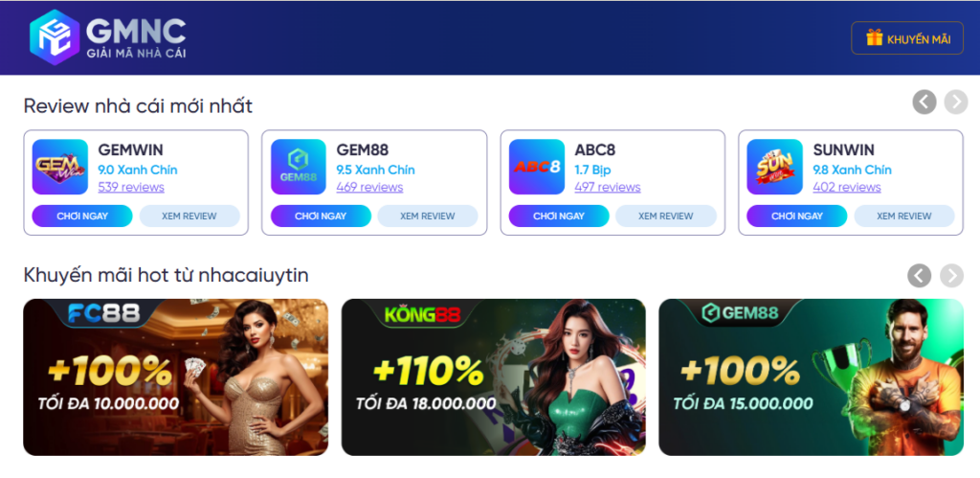The width and height of the screenshot is (980, 478).
Task: Go to previous promotions slide arrow
Action: point(920,275)
